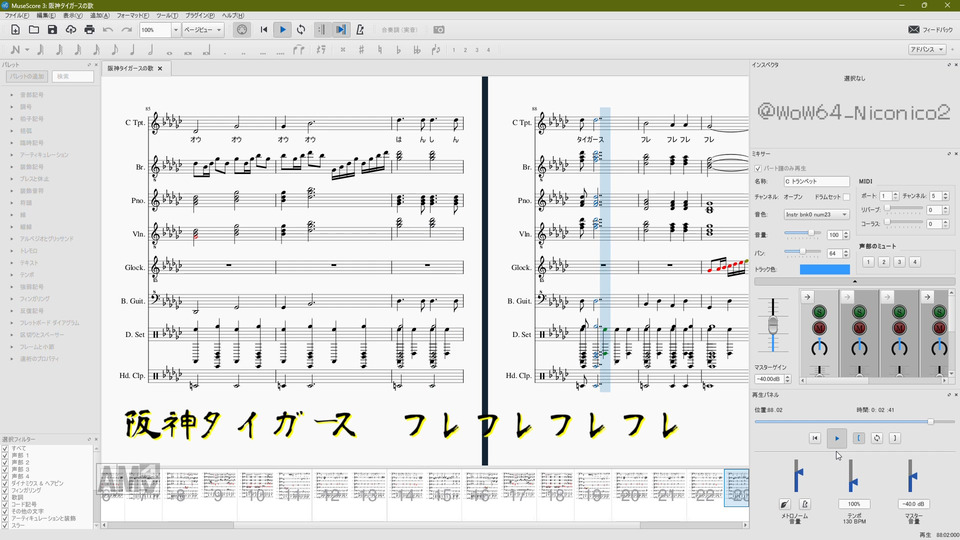Click the image capture camera icon
The image size is (960, 540).
[438, 30]
